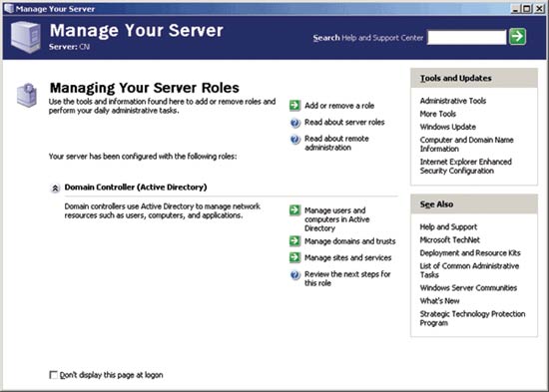
Task: Click help icon for Review the next steps
Action: click(x=295, y=274)
